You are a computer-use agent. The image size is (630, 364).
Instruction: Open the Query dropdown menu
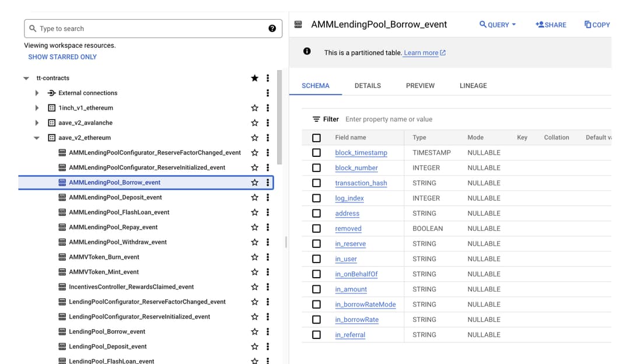coord(498,24)
